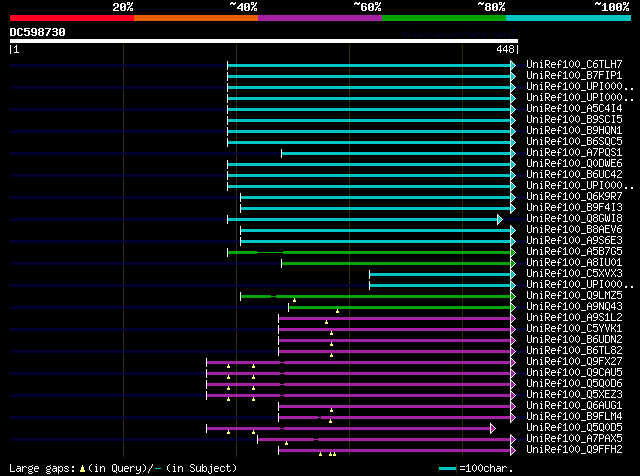The image size is (640, 476).
Task: Select the UniRef100_A8IU01 label
Action: [574, 263]
